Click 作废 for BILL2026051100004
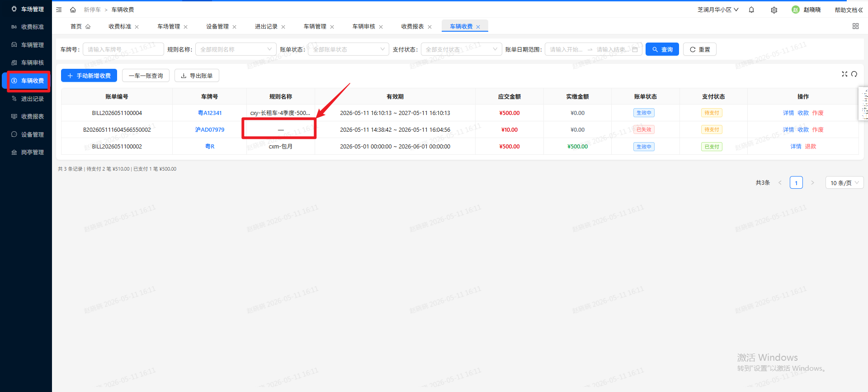The height and width of the screenshot is (392, 868). pyautogui.click(x=818, y=113)
